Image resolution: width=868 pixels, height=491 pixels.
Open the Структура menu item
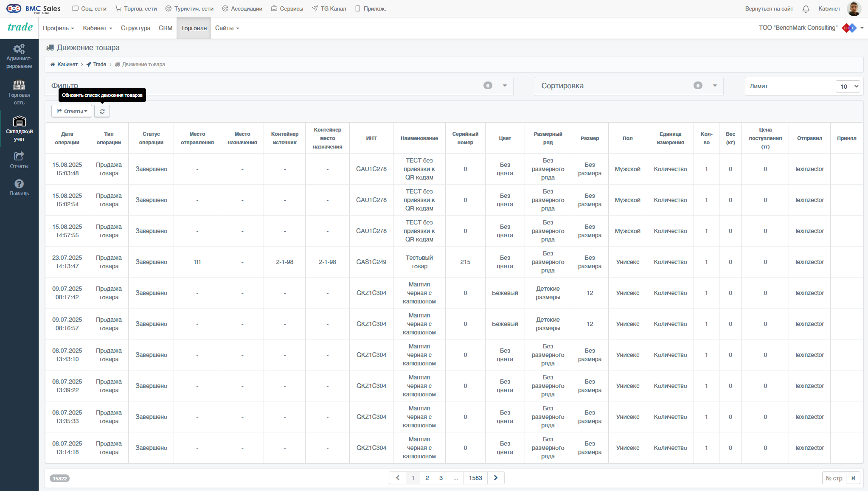[x=135, y=28]
